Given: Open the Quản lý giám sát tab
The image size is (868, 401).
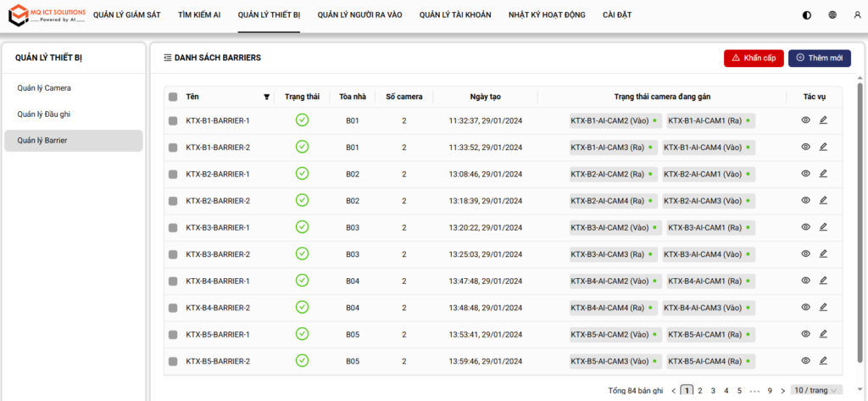Looking at the screenshot, I should pos(126,15).
